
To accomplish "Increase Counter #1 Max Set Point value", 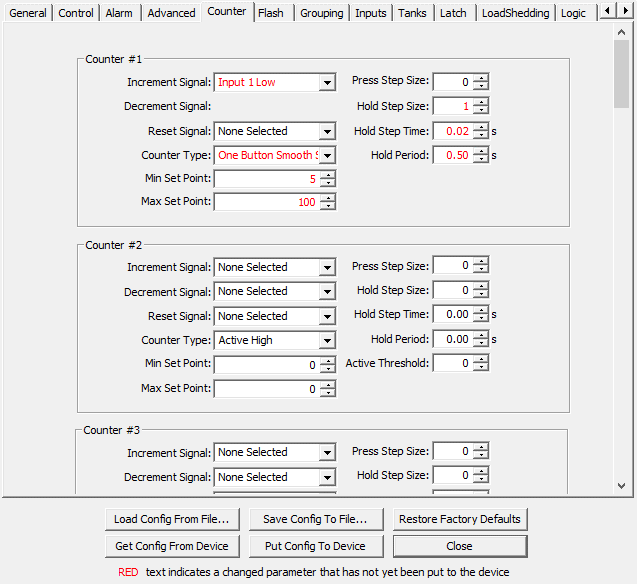I will pos(327,198).
